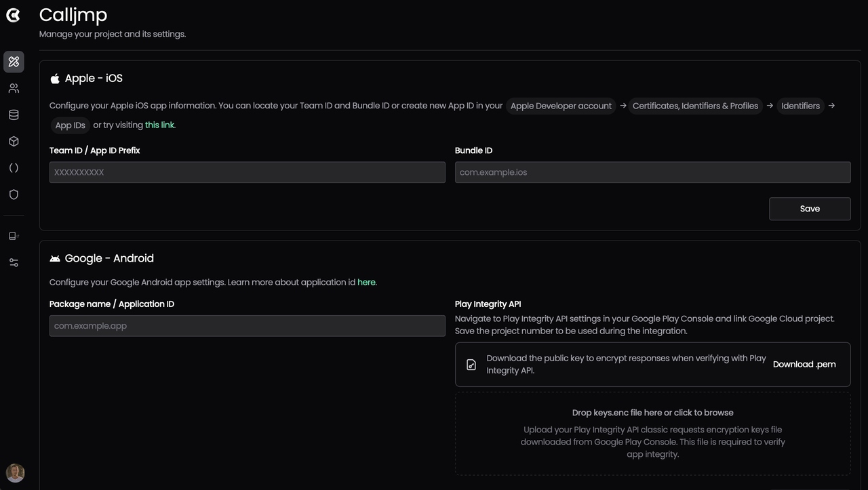Click the keys.enc file drop zone

click(x=652, y=433)
